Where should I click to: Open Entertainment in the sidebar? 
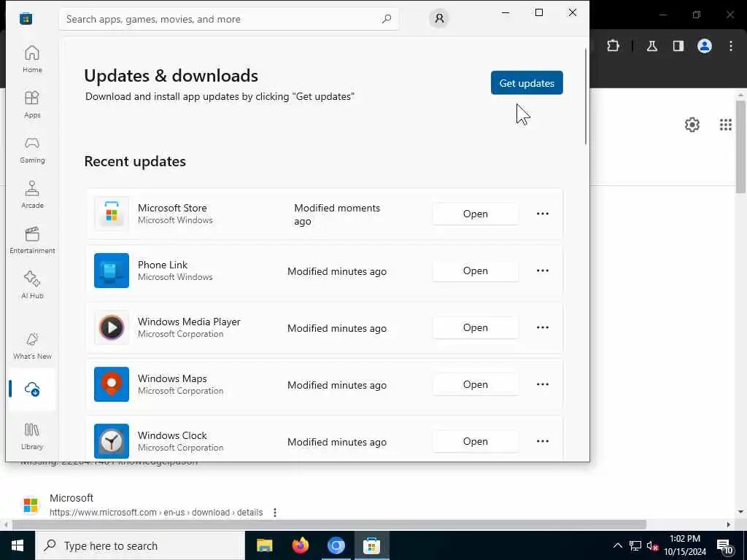32,240
